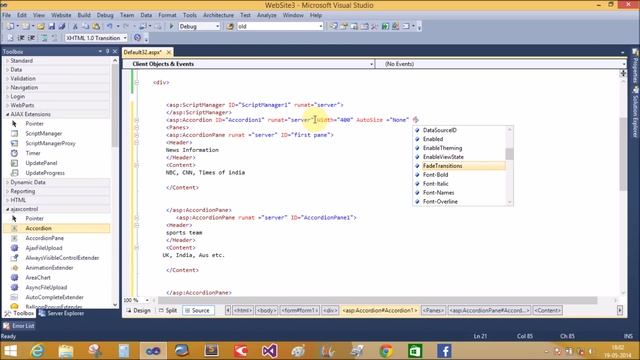This screenshot has width=640, height=360.
Task: Select AreaChart in the Toolbox
Action: click(38, 278)
